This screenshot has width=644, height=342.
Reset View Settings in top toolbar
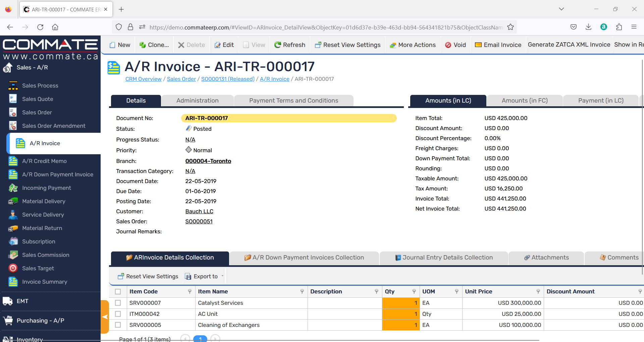tap(347, 45)
